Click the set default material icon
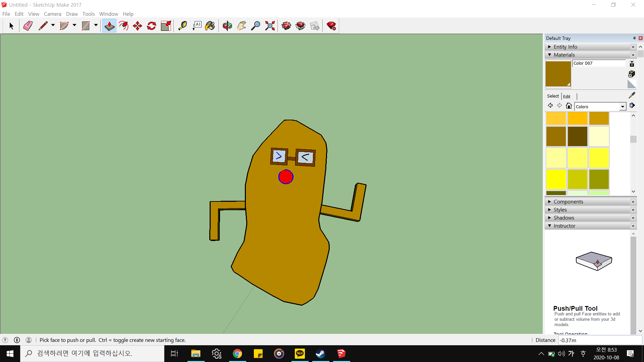Image resolution: width=644 pixels, height=362 pixels. pyautogui.click(x=632, y=84)
